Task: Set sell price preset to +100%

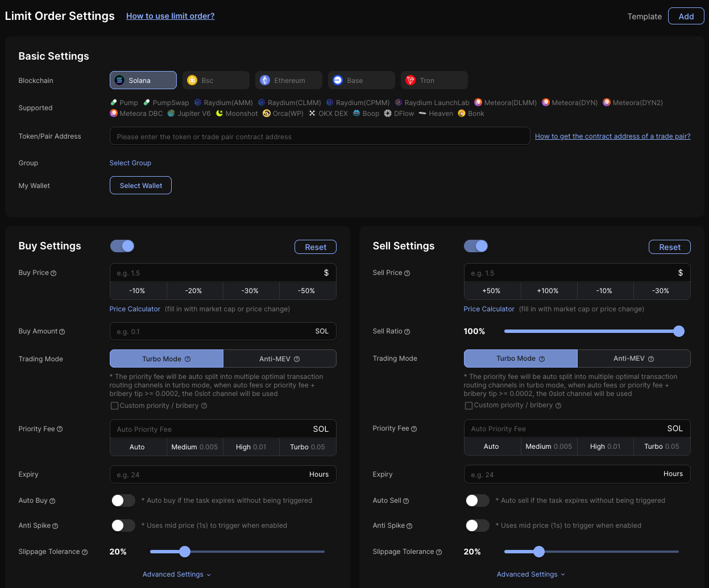Action: click(548, 291)
